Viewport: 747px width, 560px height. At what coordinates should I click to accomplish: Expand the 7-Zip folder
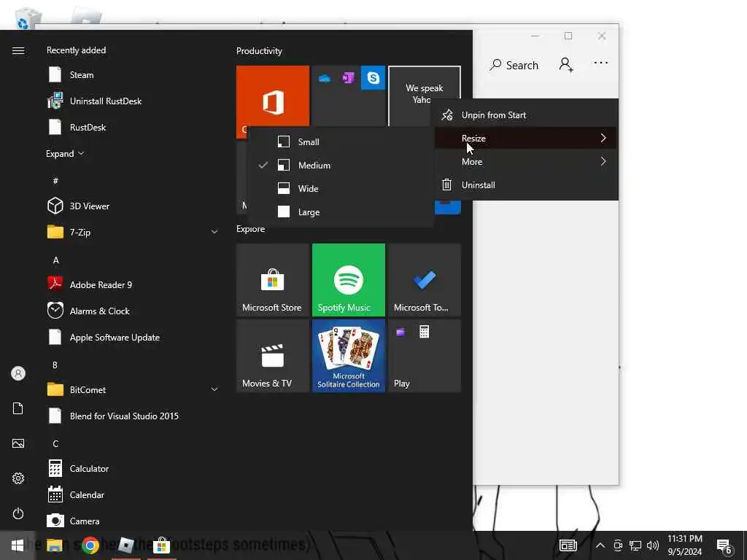[x=214, y=232]
